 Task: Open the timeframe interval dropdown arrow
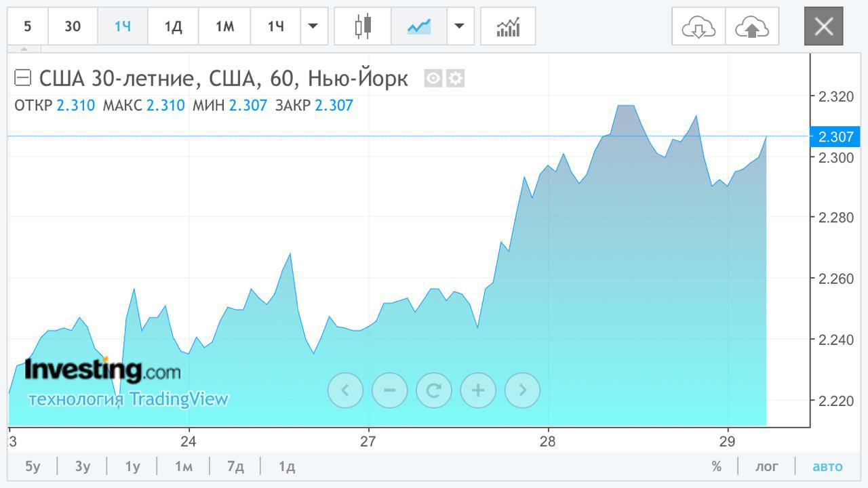[313, 26]
